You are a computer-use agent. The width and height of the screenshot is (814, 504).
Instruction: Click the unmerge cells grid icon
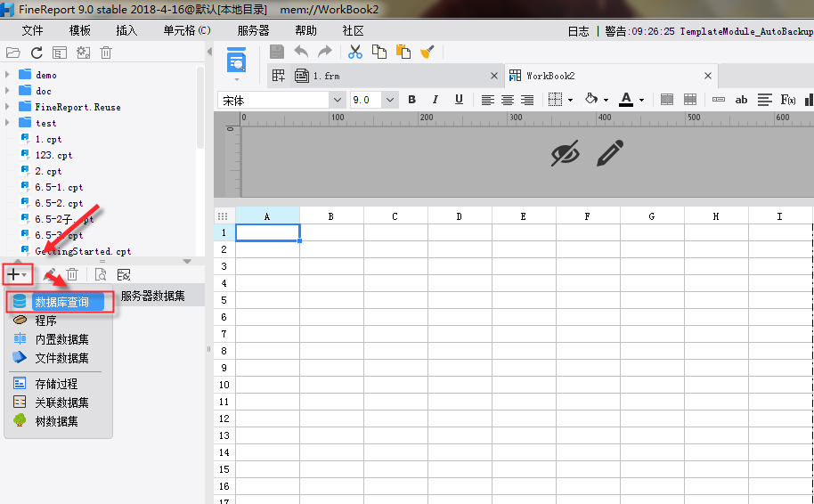pos(690,100)
